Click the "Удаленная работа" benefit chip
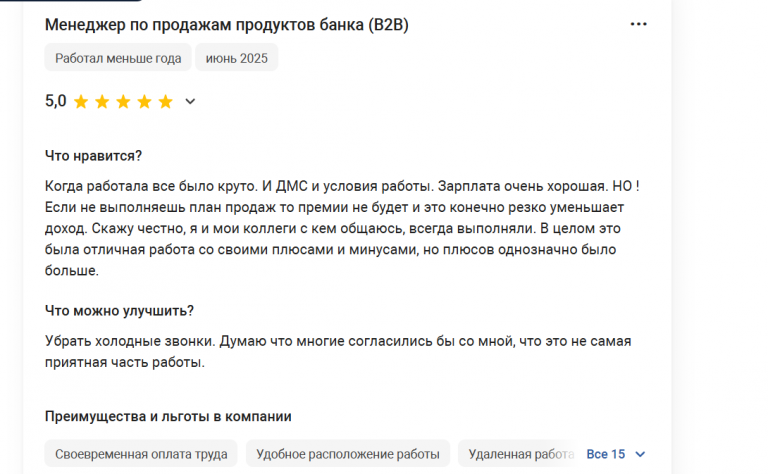This screenshot has height=474, width=768. 521,454
